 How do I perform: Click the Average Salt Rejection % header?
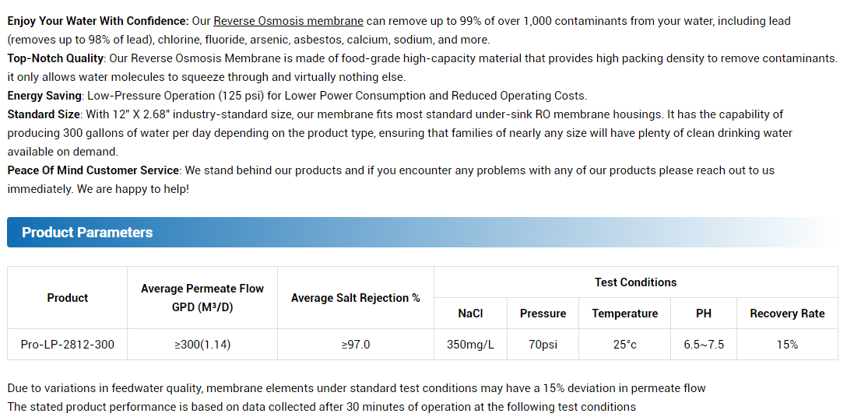356,298
